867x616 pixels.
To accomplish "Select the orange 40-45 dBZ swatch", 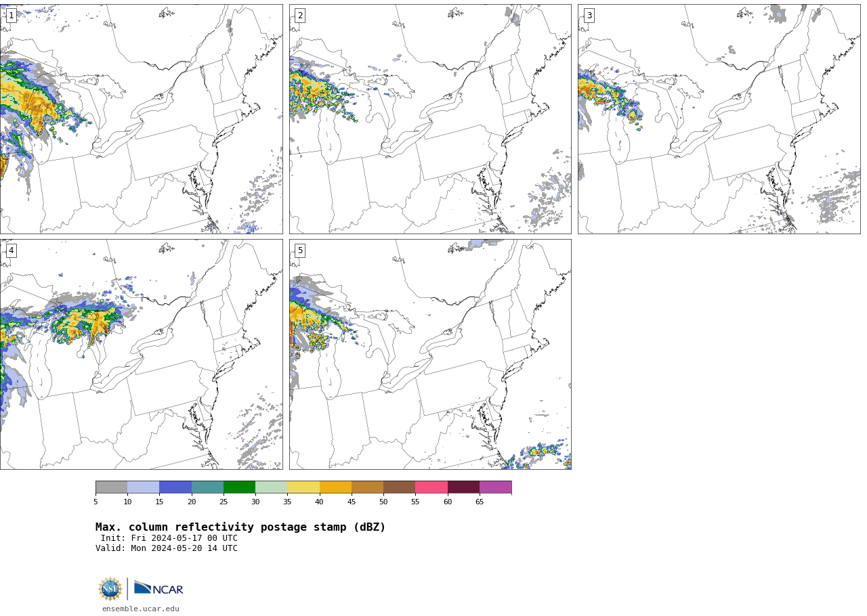I will tap(335, 487).
